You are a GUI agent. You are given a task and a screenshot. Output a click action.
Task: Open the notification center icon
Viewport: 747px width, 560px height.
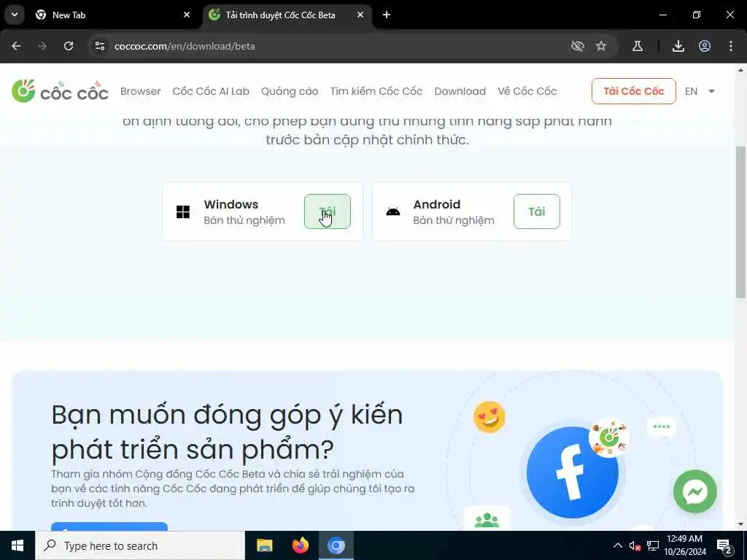[724, 545]
